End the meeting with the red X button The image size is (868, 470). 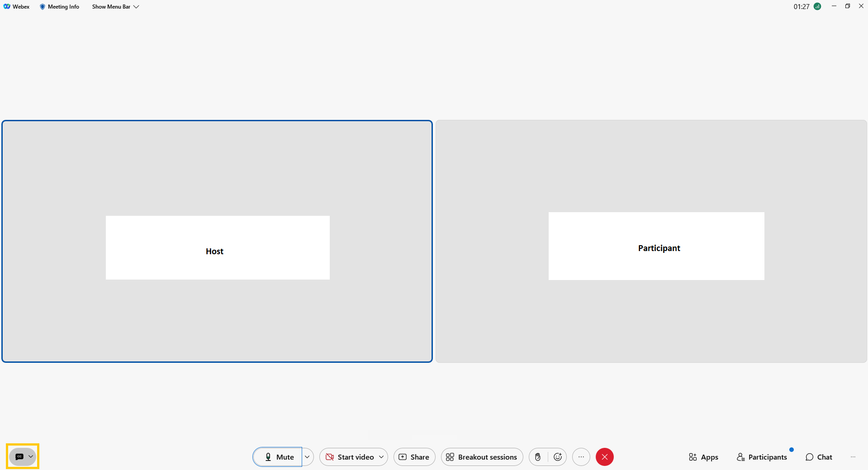click(x=605, y=457)
